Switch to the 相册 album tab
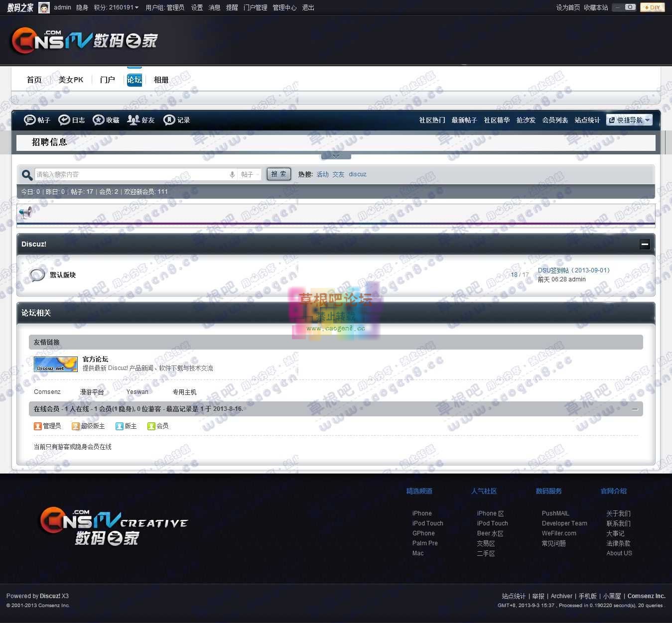 pyautogui.click(x=160, y=79)
